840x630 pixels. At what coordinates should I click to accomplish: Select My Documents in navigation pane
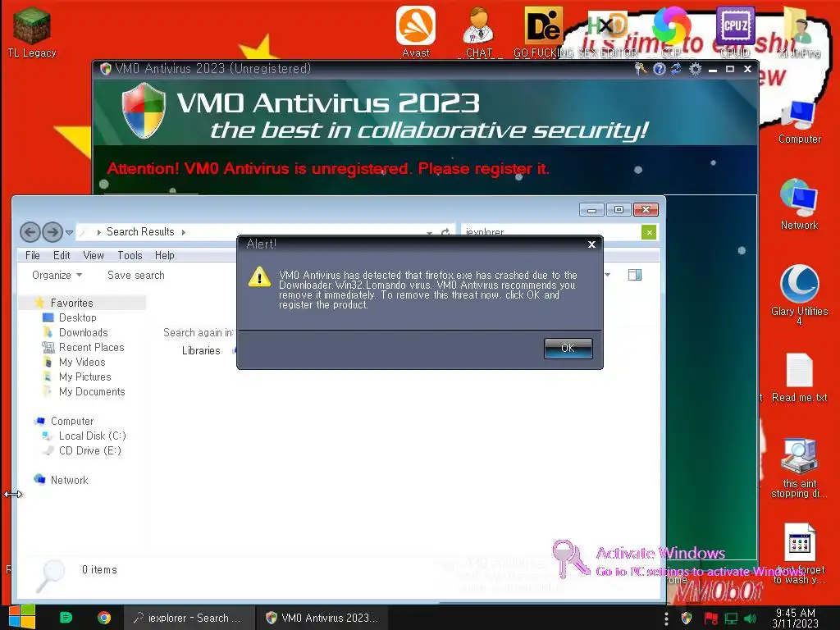[92, 391]
